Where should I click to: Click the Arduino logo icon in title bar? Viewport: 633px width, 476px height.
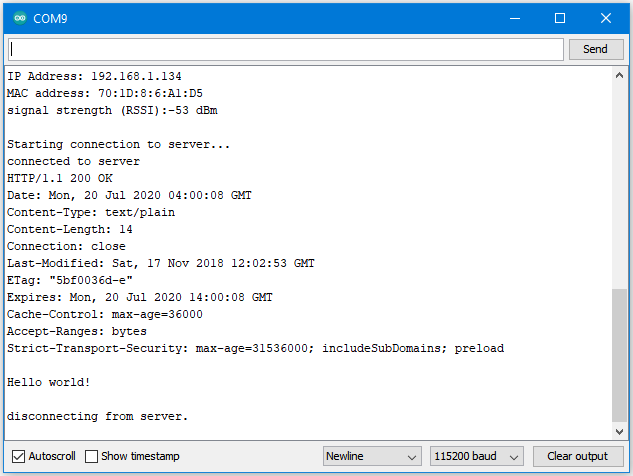point(19,18)
